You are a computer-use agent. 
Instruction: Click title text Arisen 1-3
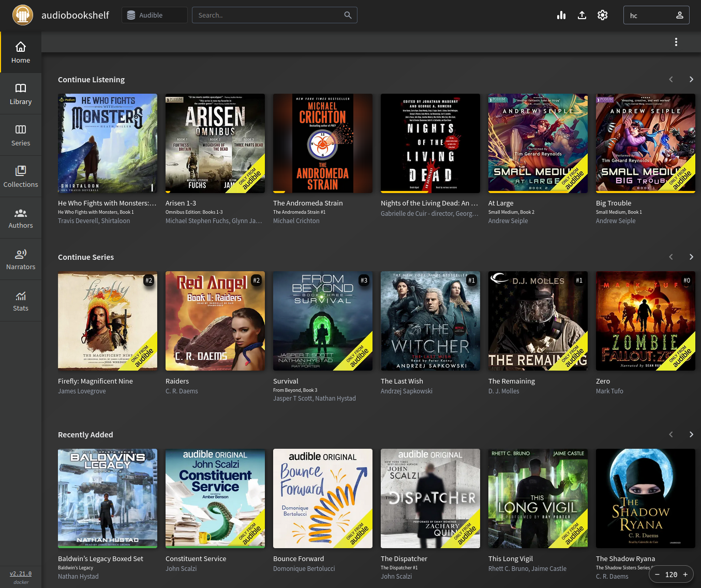[x=181, y=203]
